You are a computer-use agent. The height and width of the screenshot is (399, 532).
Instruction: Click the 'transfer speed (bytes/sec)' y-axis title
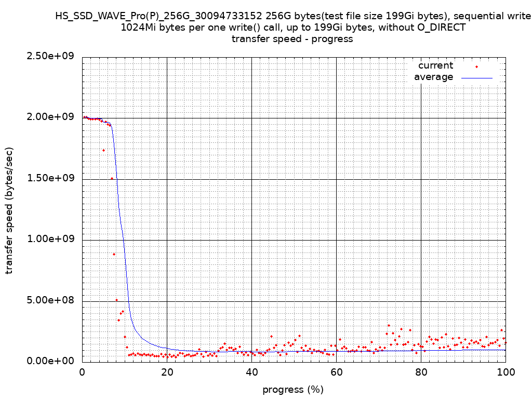click(9, 210)
